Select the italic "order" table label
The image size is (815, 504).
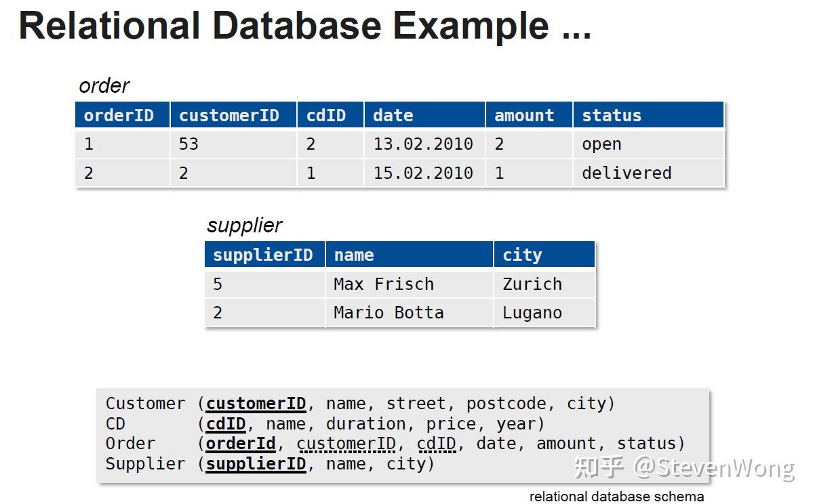point(104,86)
